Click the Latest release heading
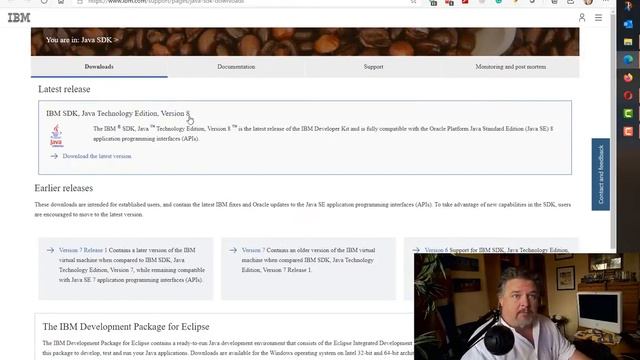 [x=64, y=89]
